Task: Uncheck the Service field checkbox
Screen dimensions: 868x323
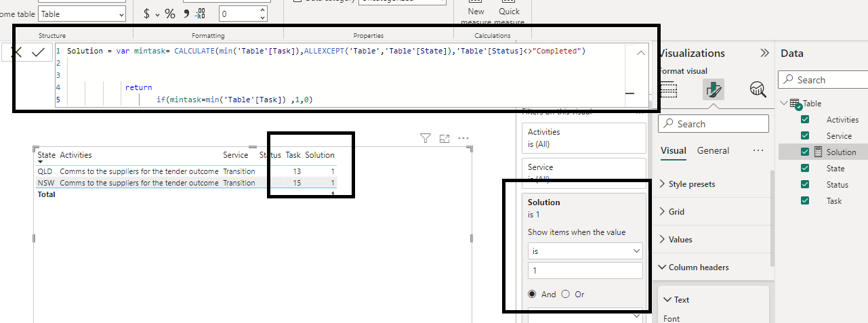Action: pyautogui.click(x=805, y=135)
